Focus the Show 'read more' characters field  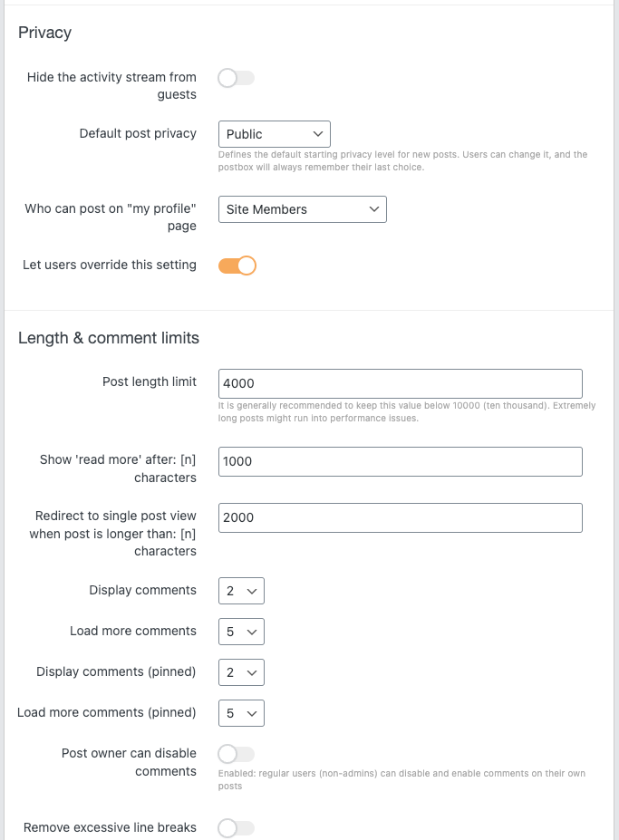(x=400, y=461)
